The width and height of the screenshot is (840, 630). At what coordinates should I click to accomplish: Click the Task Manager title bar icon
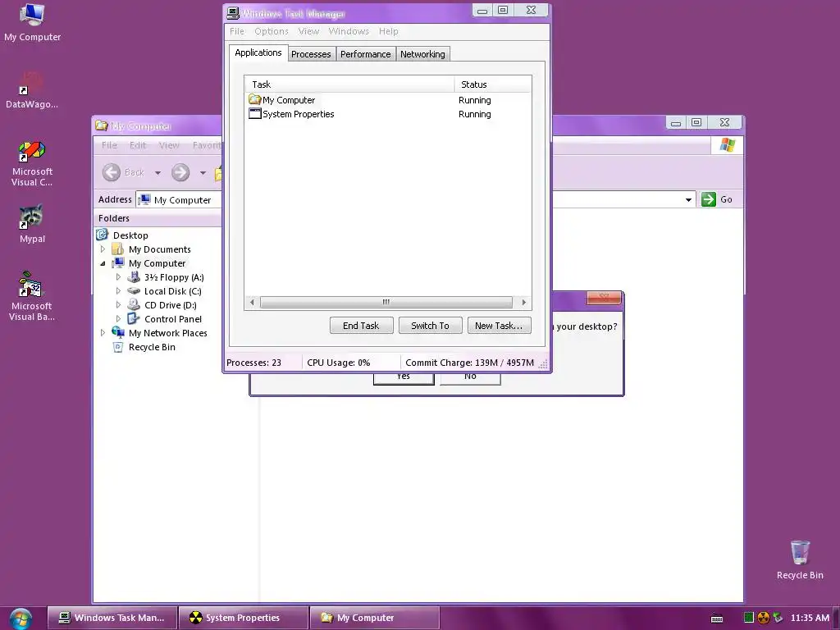tap(232, 13)
